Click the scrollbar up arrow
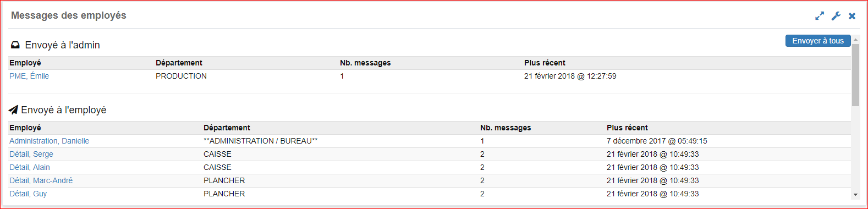 pyautogui.click(x=855, y=40)
